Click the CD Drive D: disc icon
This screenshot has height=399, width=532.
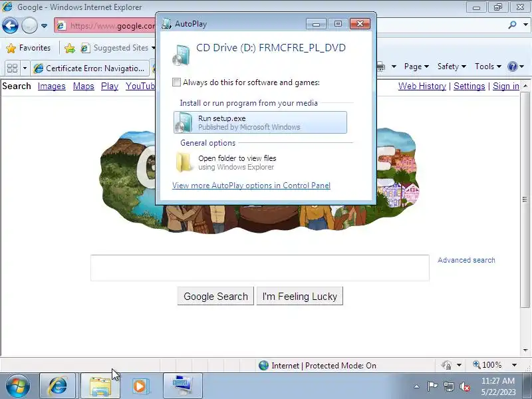(x=181, y=55)
